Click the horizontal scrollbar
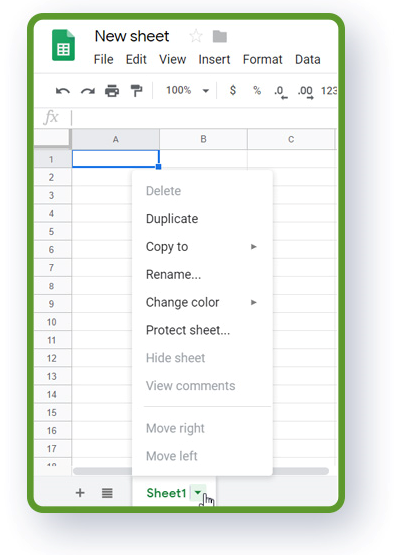Screen dimensions: 420x555 201,471
